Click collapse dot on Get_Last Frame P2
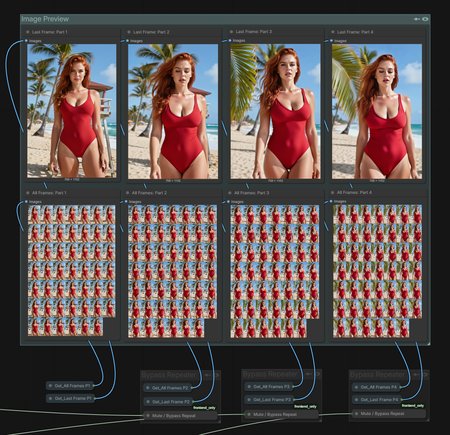The image size is (450, 435). [x=148, y=402]
